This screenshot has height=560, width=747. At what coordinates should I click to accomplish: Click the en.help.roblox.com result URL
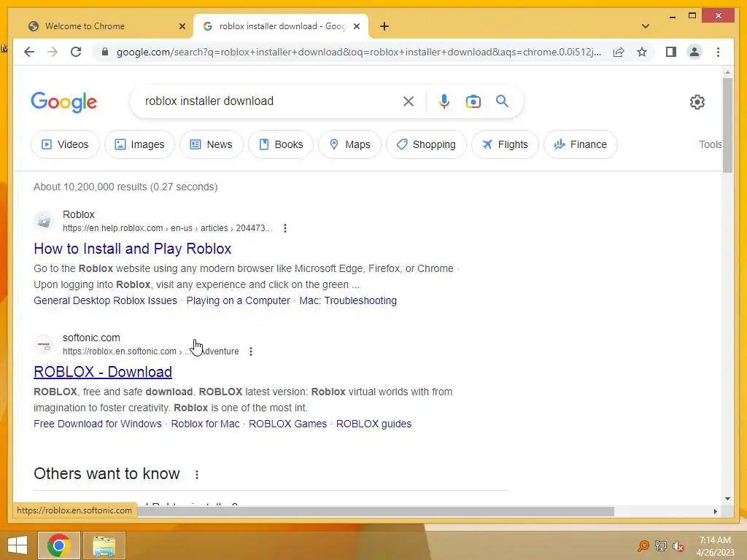167,228
